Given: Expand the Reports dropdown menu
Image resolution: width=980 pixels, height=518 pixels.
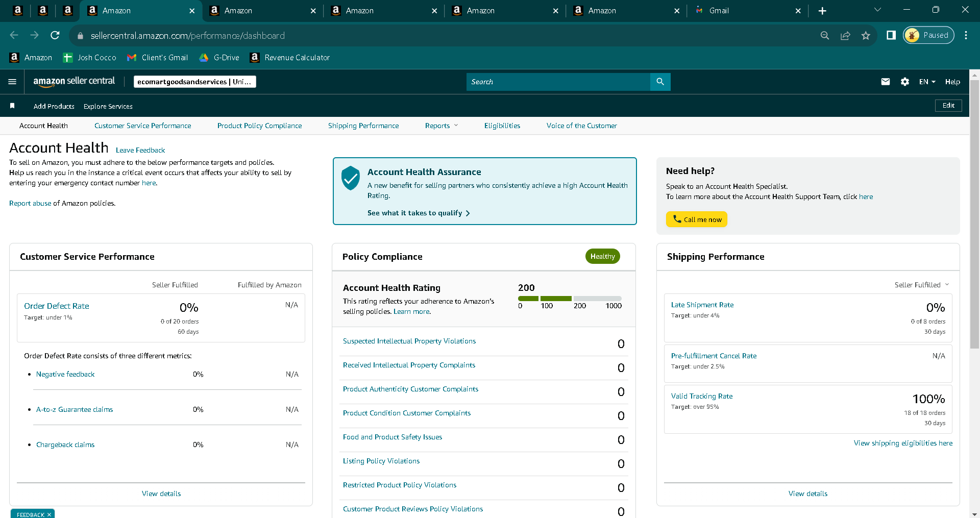Looking at the screenshot, I should click(x=442, y=126).
